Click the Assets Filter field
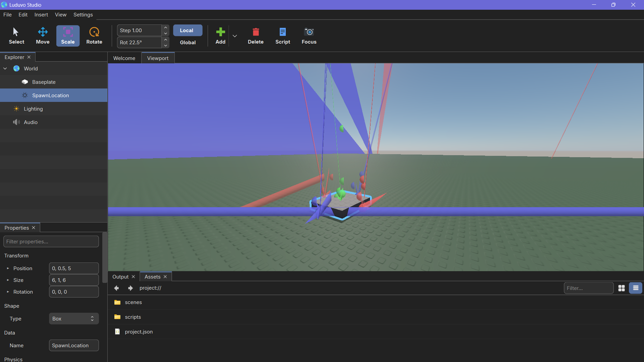Image resolution: width=644 pixels, height=362 pixels. click(589, 288)
